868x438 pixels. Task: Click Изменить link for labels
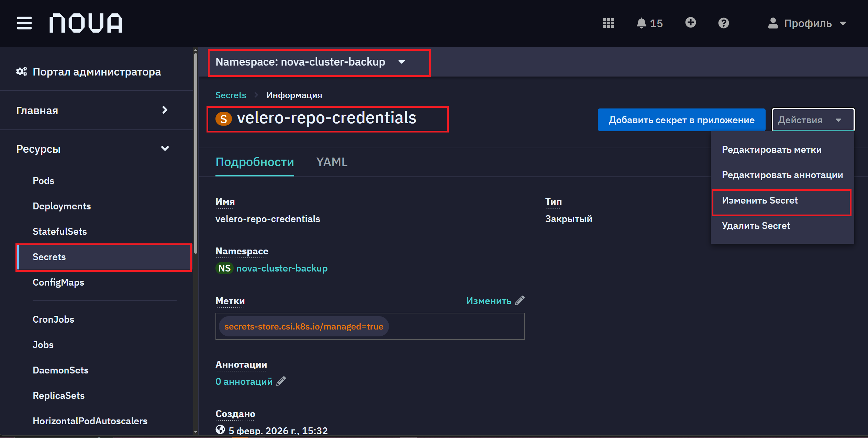point(489,301)
